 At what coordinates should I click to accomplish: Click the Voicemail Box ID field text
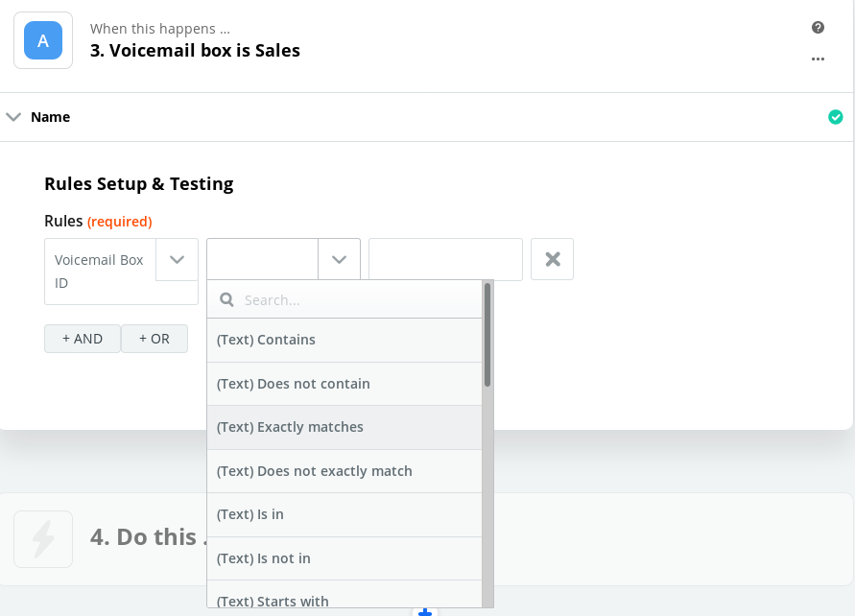tap(101, 272)
